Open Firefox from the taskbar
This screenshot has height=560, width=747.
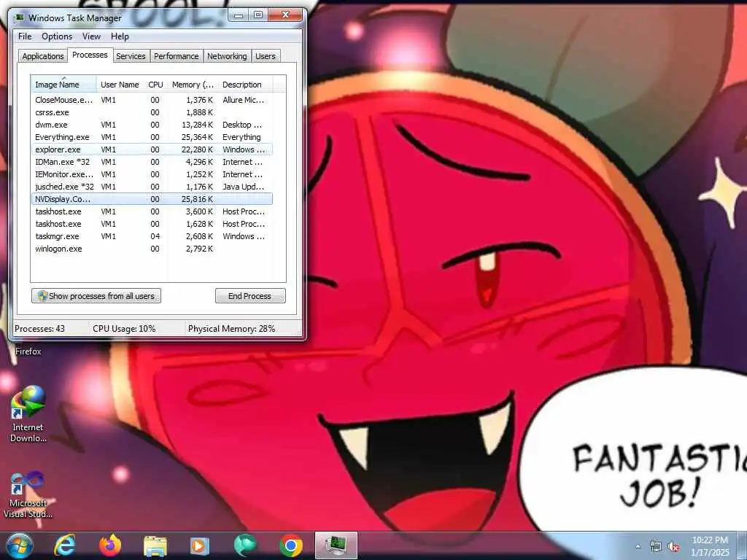point(110,545)
